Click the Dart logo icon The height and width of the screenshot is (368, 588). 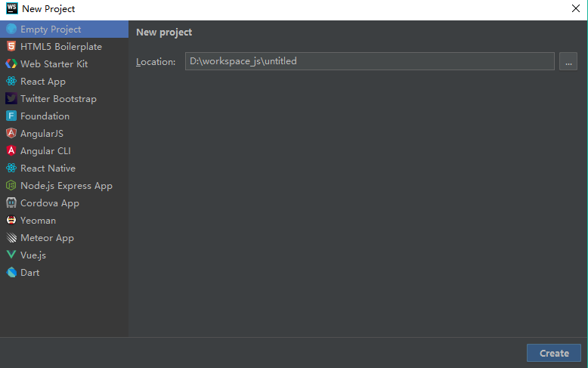pos(11,273)
